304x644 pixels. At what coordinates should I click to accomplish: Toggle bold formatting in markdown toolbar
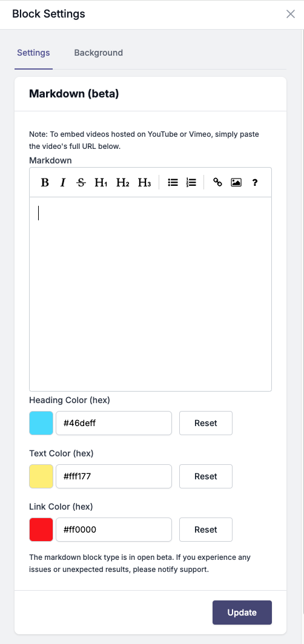[45, 182]
